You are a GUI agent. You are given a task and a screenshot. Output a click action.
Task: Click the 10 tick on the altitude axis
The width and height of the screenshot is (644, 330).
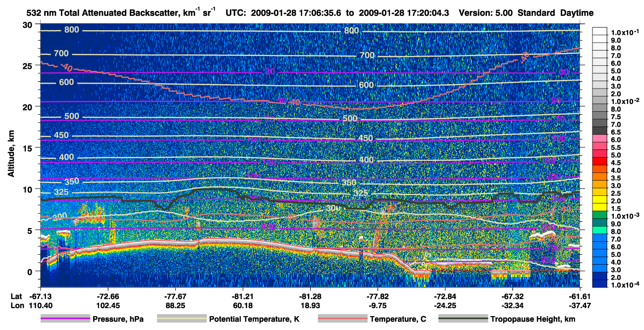pos(28,189)
